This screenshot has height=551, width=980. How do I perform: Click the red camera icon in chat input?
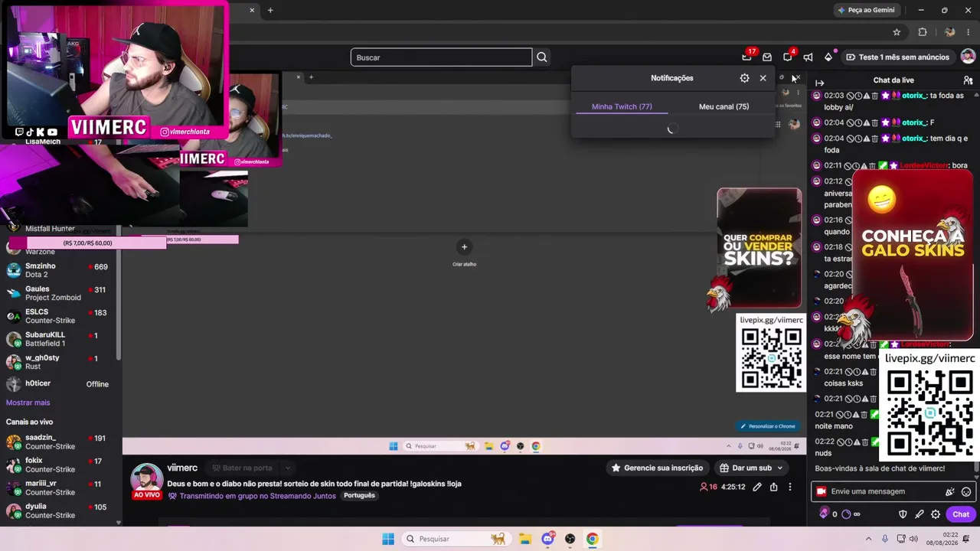821,491
